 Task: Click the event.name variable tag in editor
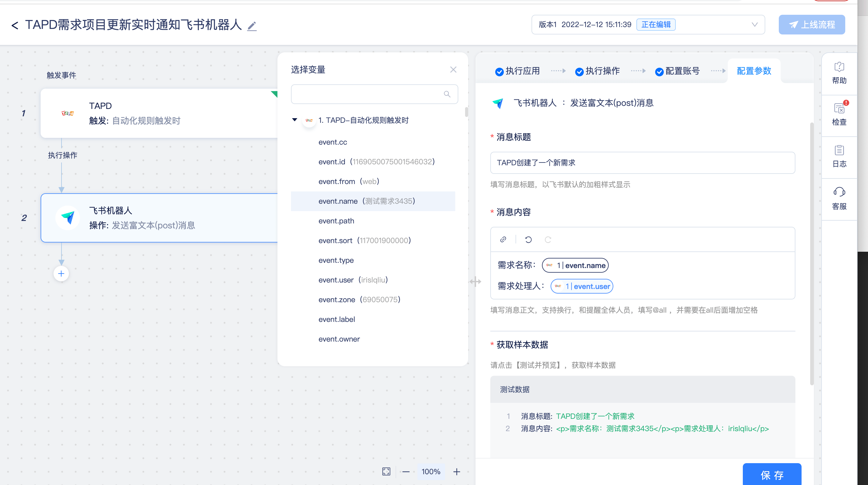tap(575, 265)
